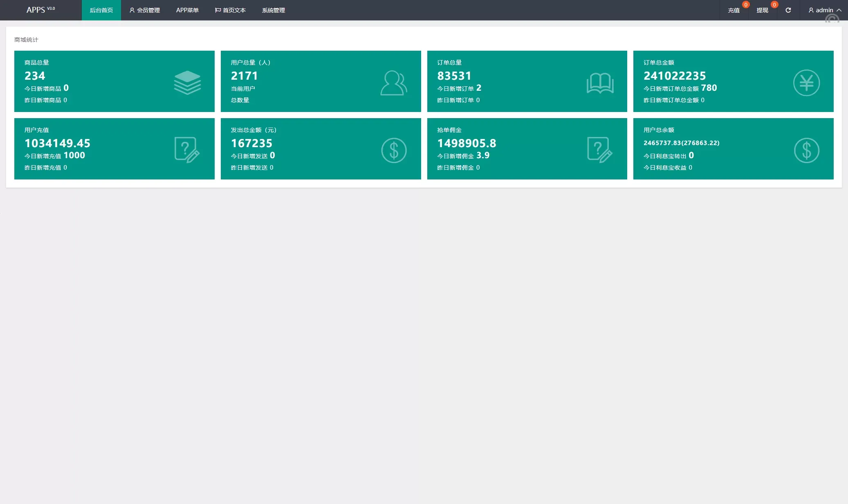This screenshot has height=504, width=848.
Task: Open the 系统管理 menu
Action: coord(274,10)
